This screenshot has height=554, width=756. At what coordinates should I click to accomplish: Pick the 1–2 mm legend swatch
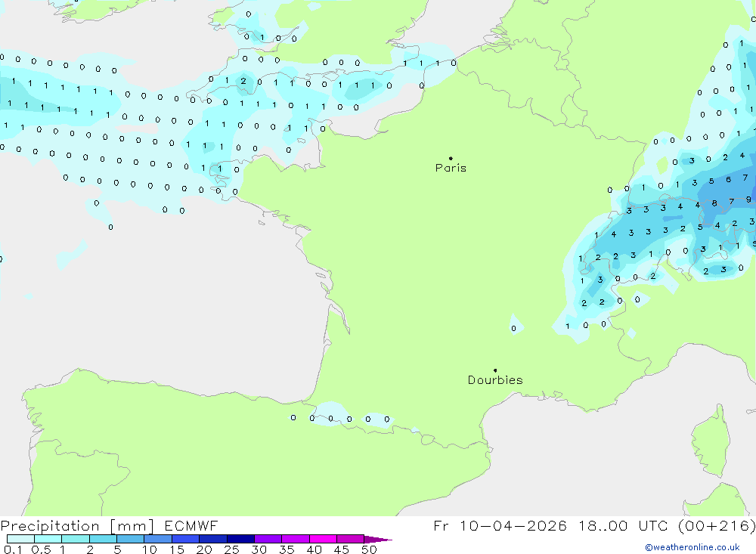pos(76,539)
